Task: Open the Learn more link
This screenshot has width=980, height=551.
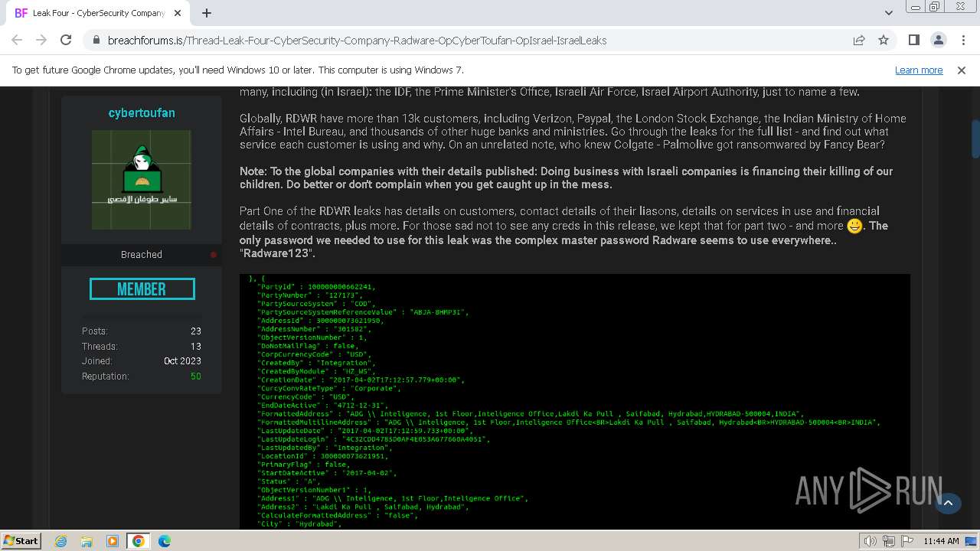Action: (919, 70)
